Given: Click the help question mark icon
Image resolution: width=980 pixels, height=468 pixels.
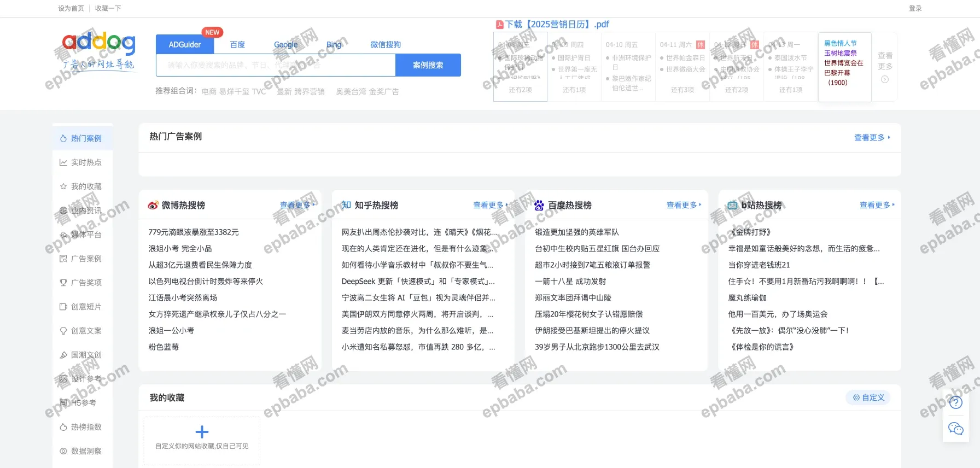Looking at the screenshot, I should (x=956, y=402).
